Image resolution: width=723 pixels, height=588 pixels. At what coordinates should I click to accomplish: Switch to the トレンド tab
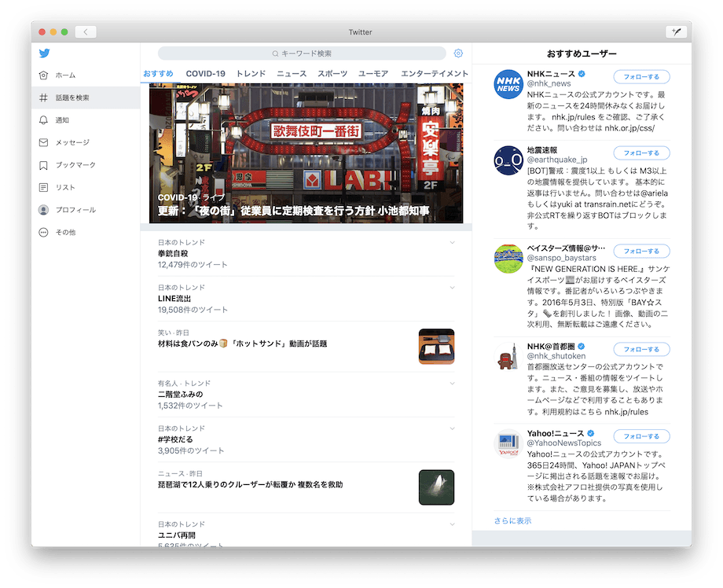click(x=251, y=73)
